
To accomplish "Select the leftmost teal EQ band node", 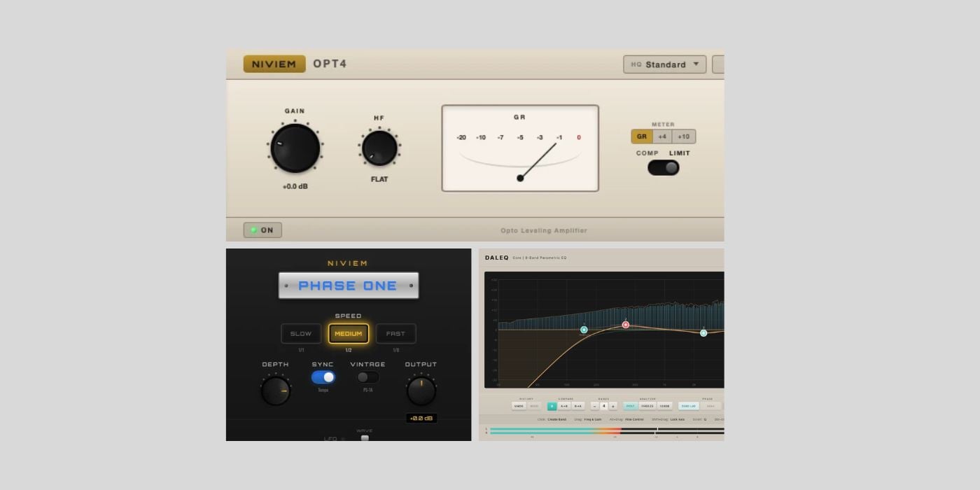I will tap(584, 330).
